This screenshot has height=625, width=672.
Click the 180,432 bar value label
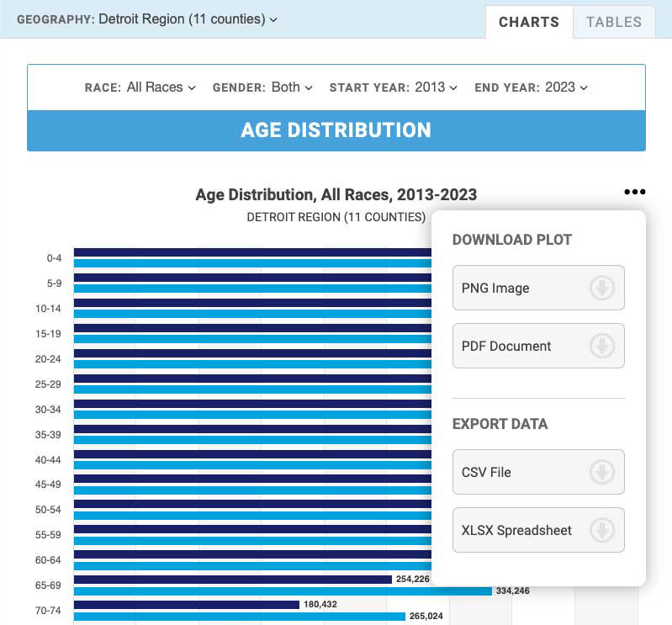pyautogui.click(x=320, y=605)
